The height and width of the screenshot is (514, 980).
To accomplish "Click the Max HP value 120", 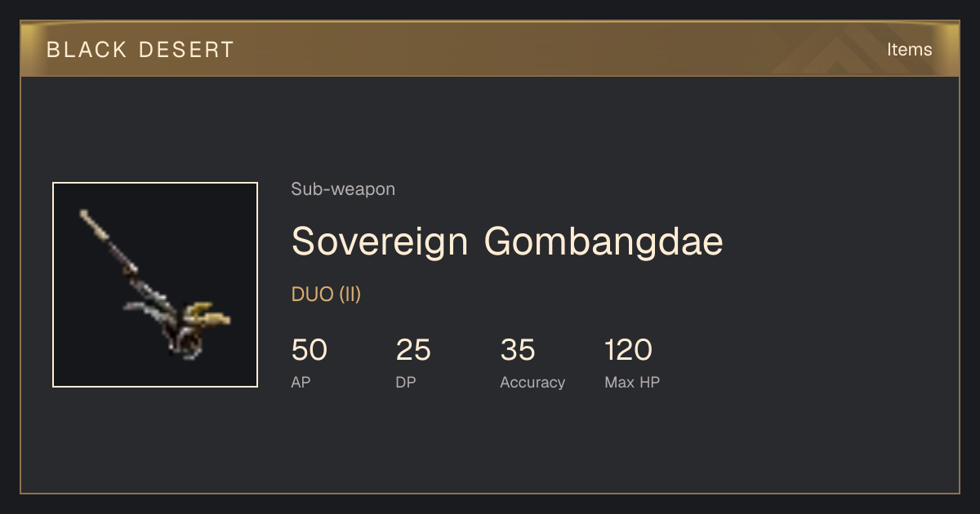I will tap(629, 350).
